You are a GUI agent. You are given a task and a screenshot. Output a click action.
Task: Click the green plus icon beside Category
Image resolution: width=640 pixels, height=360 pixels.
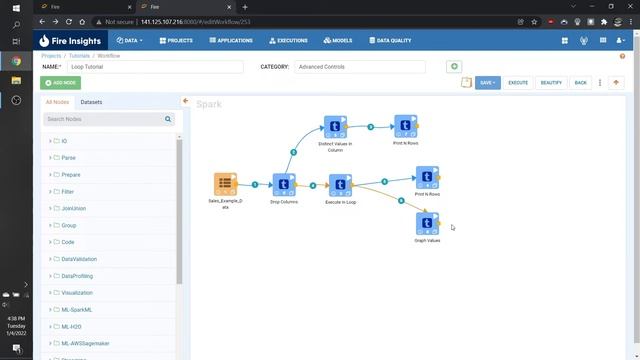click(x=454, y=67)
